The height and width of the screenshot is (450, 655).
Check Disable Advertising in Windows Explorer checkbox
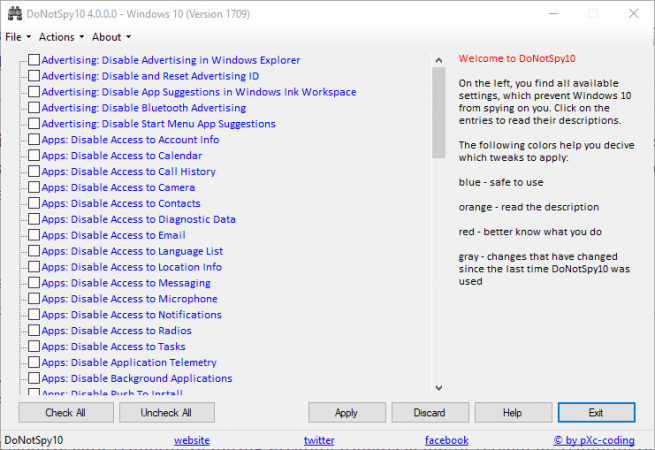34,60
